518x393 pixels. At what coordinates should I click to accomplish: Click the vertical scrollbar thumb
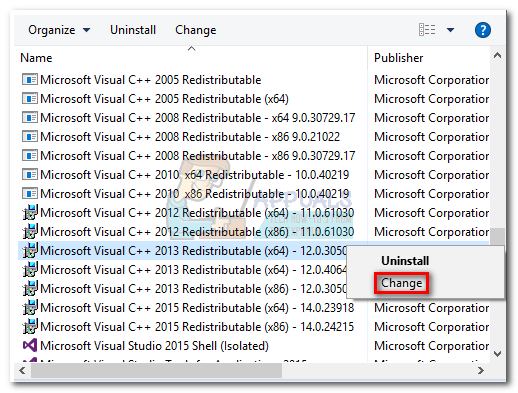(x=497, y=237)
